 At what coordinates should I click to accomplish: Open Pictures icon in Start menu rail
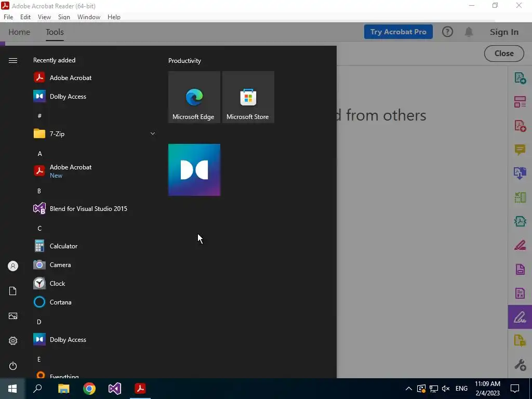13,316
